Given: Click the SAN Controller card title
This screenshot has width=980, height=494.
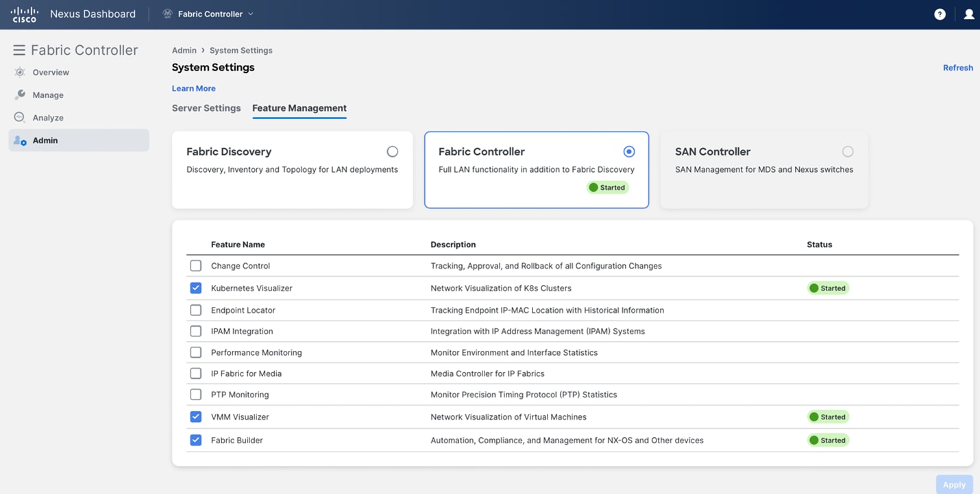Looking at the screenshot, I should tap(713, 151).
